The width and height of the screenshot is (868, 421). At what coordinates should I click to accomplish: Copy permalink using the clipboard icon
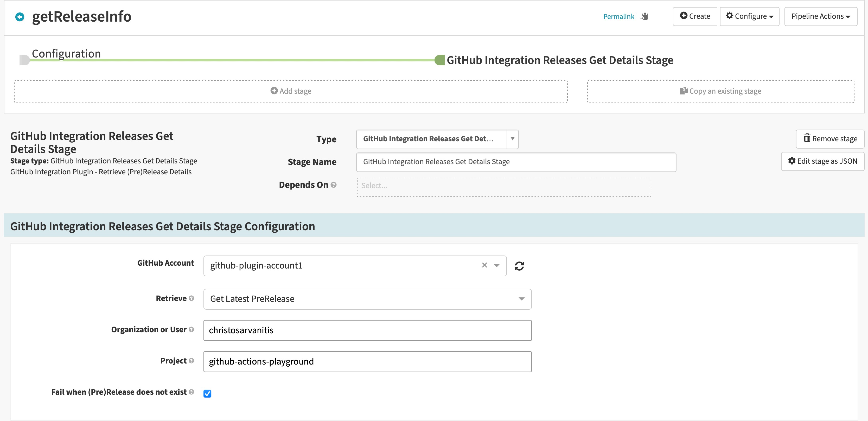click(644, 16)
